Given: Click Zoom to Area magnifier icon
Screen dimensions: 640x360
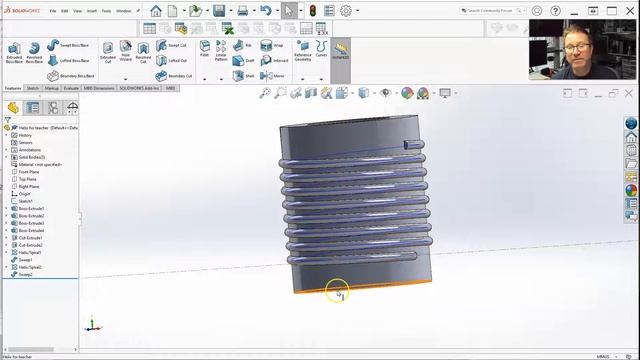Looking at the screenshot, I should (280, 93).
